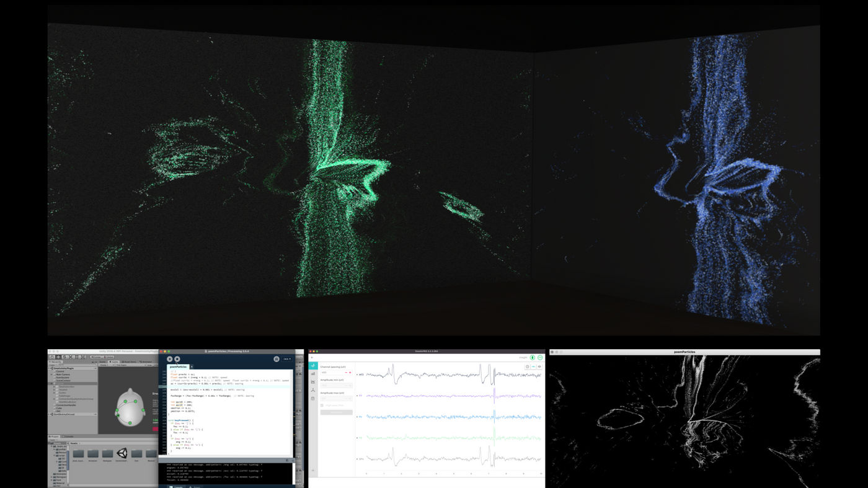868x488 pixels.
Task: Stop the Processing sketch
Action: [177, 359]
